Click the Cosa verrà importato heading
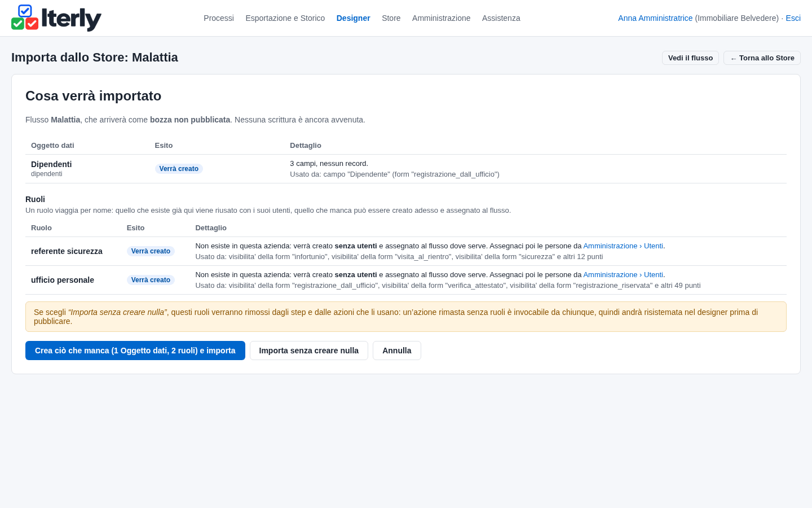 point(94,96)
